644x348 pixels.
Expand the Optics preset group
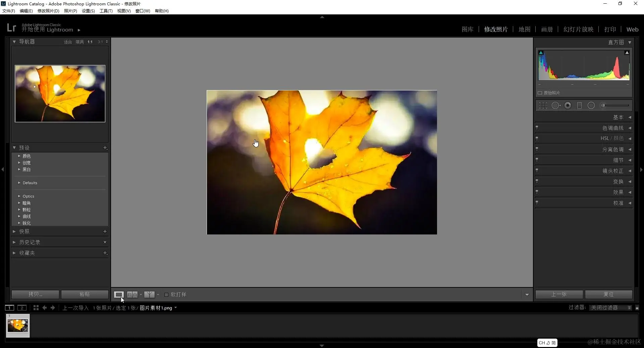point(19,196)
